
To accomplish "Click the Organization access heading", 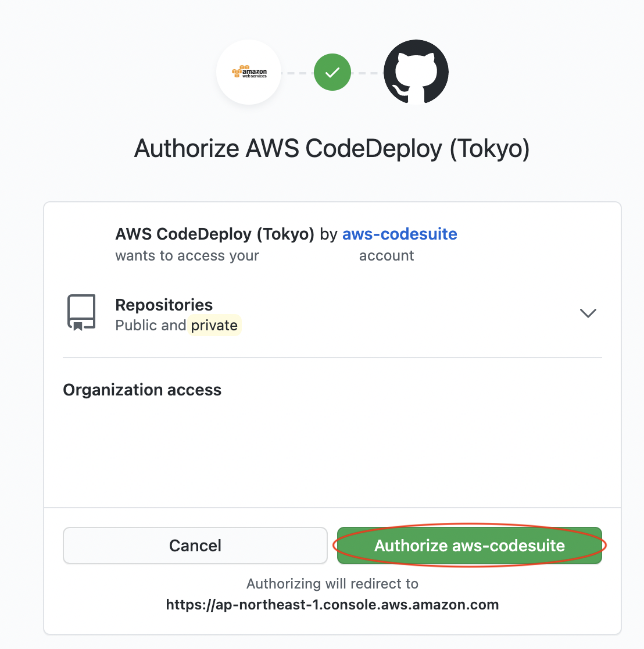I will (142, 390).
